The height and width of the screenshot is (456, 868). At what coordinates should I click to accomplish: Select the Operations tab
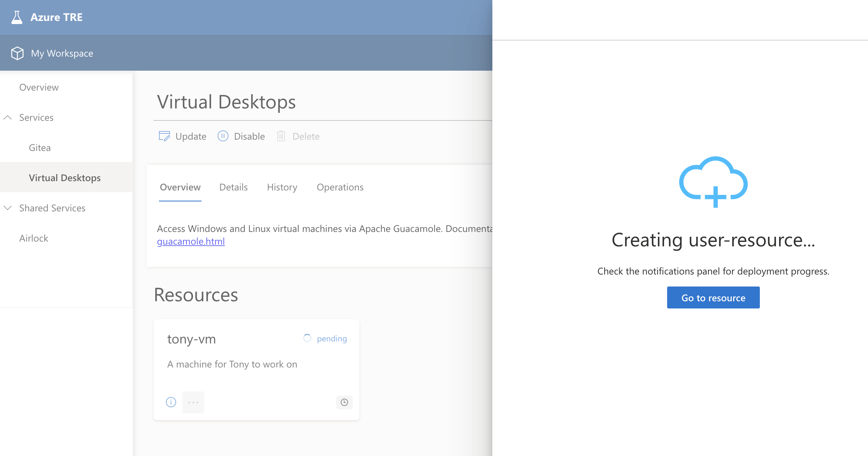[x=340, y=186]
